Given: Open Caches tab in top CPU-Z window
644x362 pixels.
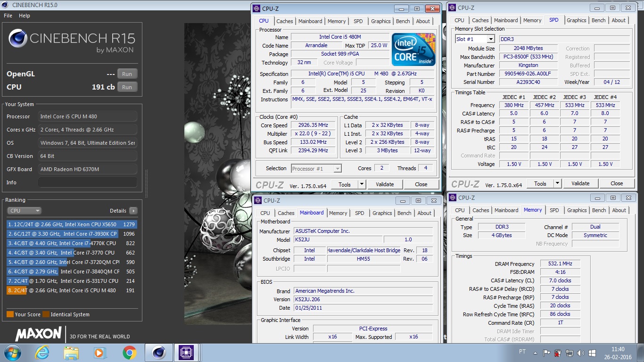Looking at the screenshot, I should coord(285,21).
